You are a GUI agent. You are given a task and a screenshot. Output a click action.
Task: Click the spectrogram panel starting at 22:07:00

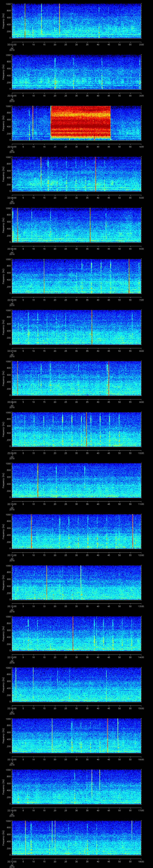click(x=76, y=327)
